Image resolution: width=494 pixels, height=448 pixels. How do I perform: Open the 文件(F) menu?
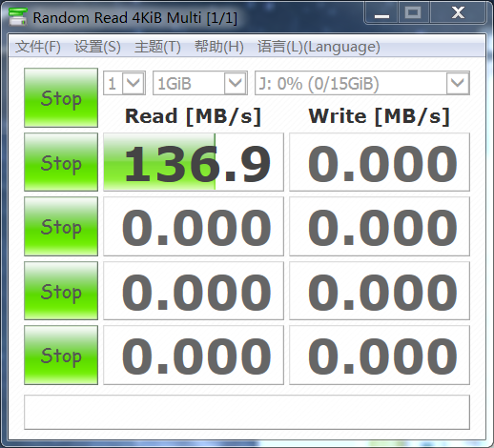pyautogui.click(x=38, y=47)
